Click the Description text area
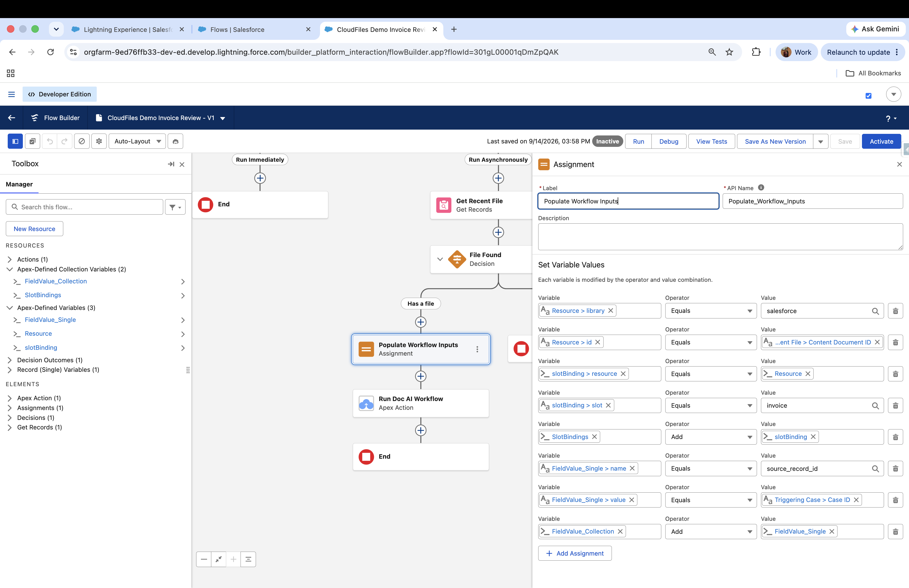Viewport: 909px width, 588px height. 720,237
